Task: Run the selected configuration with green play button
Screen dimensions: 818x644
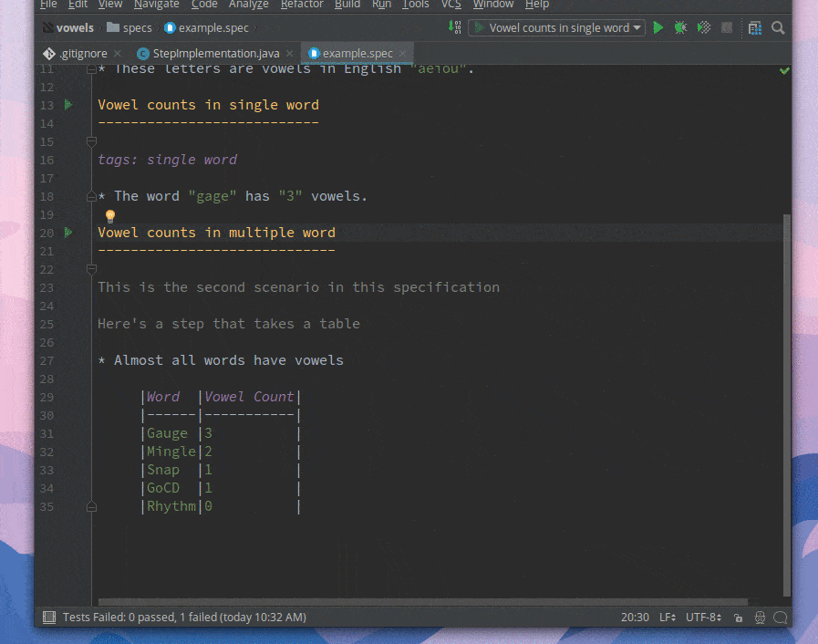Action: [658, 28]
